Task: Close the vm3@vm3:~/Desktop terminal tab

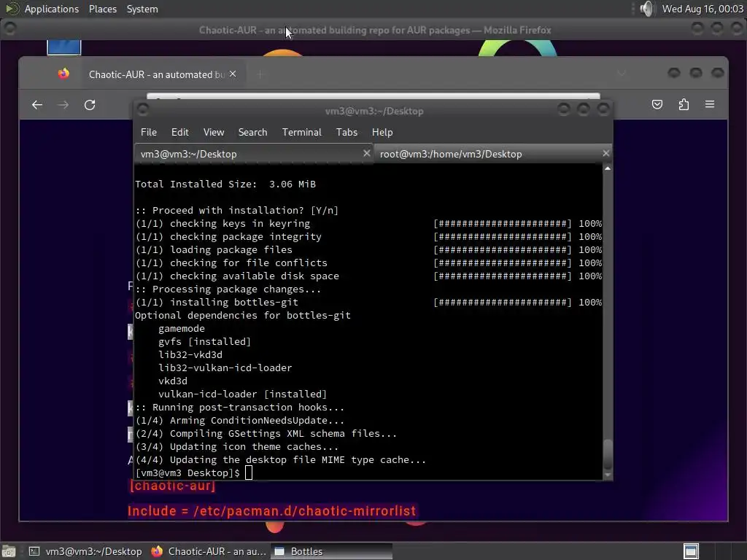Action: [x=366, y=153]
